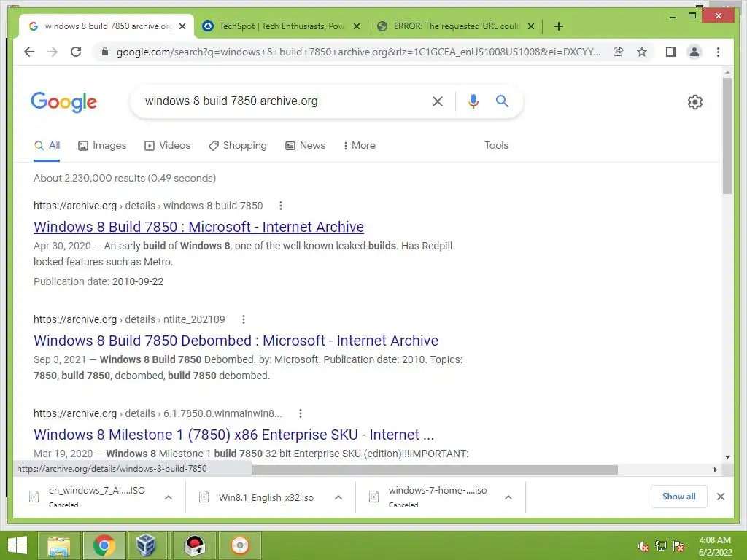This screenshot has height=560, width=747.
Task: Expand en_windows_7 ISO download options
Action: pos(169,497)
